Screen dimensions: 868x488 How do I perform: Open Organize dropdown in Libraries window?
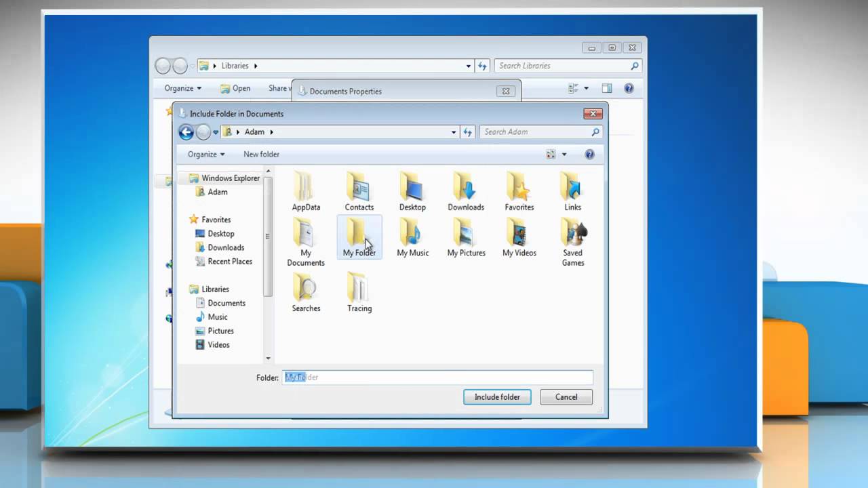coord(182,88)
